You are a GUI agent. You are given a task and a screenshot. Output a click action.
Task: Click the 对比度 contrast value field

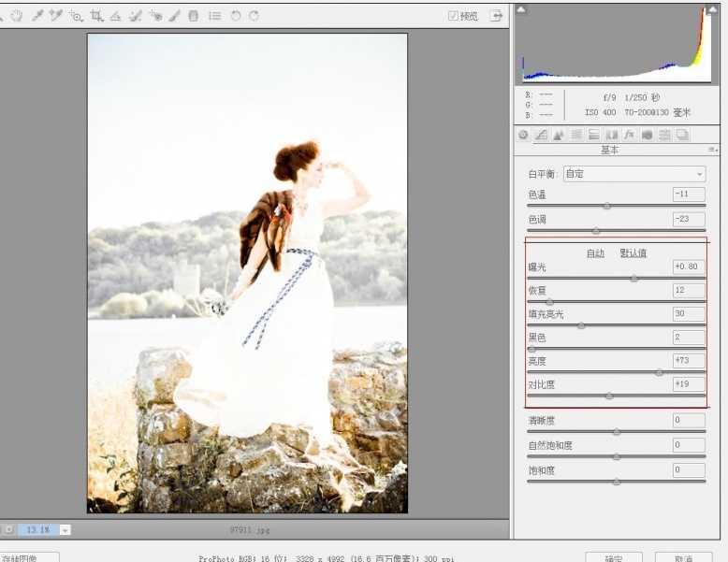689,384
